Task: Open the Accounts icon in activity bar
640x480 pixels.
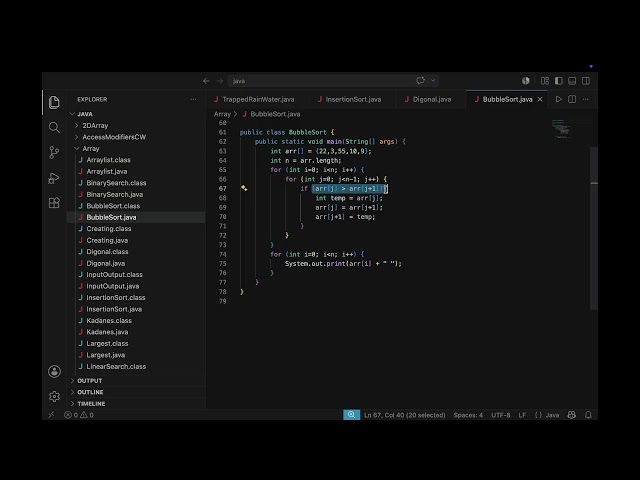Action: coord(54,371)
